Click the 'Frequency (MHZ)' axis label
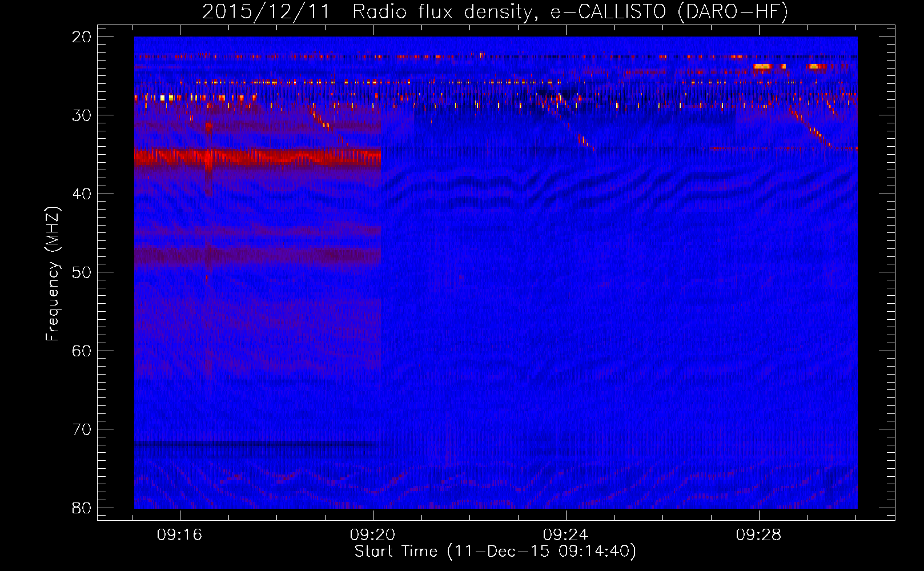Image resolution: width=924 pixels, height=571 pixels. (x=53, y=274)
